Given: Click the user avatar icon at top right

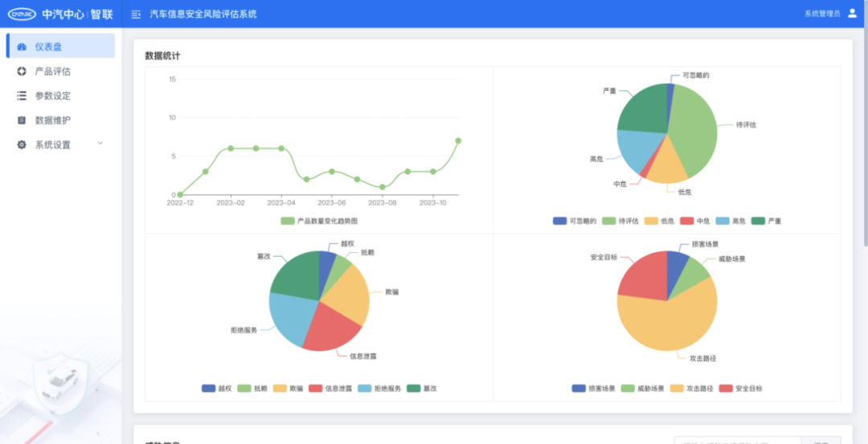Looking at the screenshot, I should click(x=852, y=14).
